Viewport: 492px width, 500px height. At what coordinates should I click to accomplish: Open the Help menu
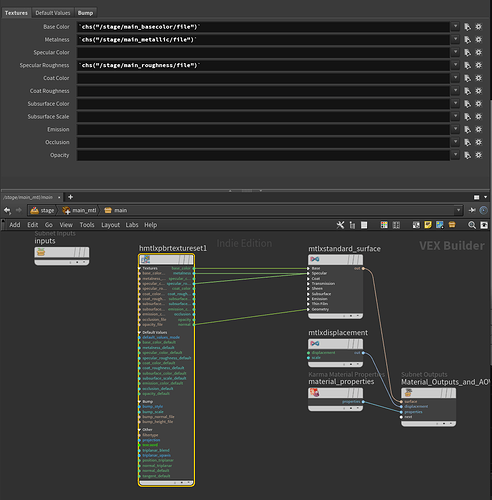pyautogui.click(x=150, y=225)
